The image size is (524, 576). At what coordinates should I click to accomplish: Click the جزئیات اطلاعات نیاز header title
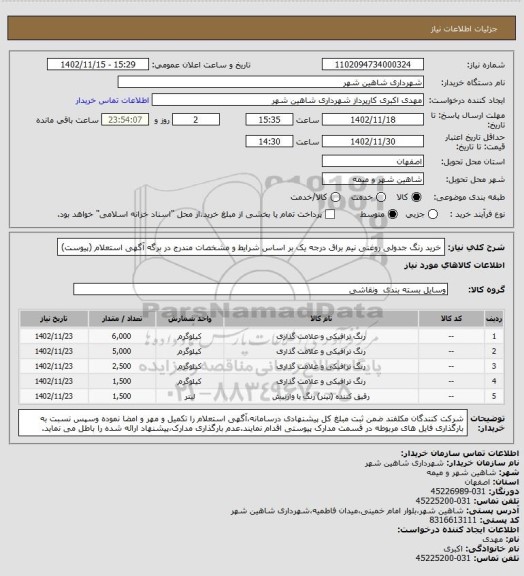(464, 29)
